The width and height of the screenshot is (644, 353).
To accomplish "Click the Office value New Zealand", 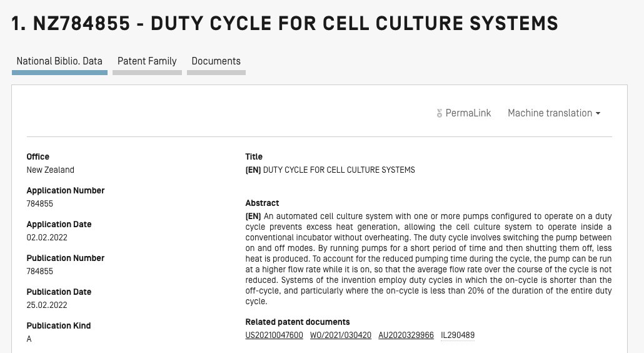I will (50, 170).
